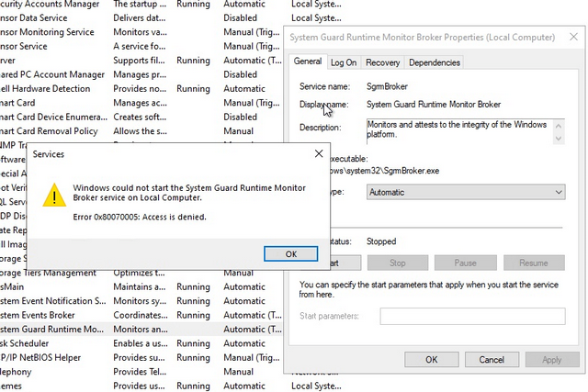Click the Stop service button
The width and height of the screenshot is (588, 392).
[398, 263]
